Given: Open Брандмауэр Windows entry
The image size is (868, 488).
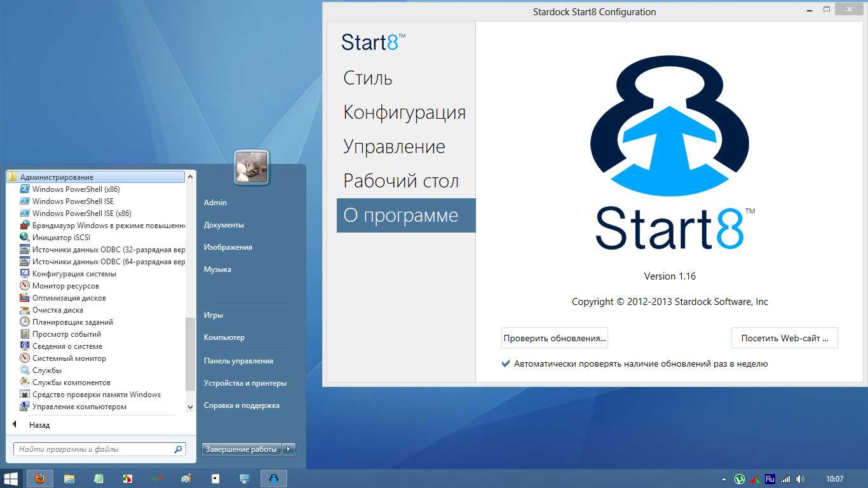Looking at the screenshot, I should point(102,226).
